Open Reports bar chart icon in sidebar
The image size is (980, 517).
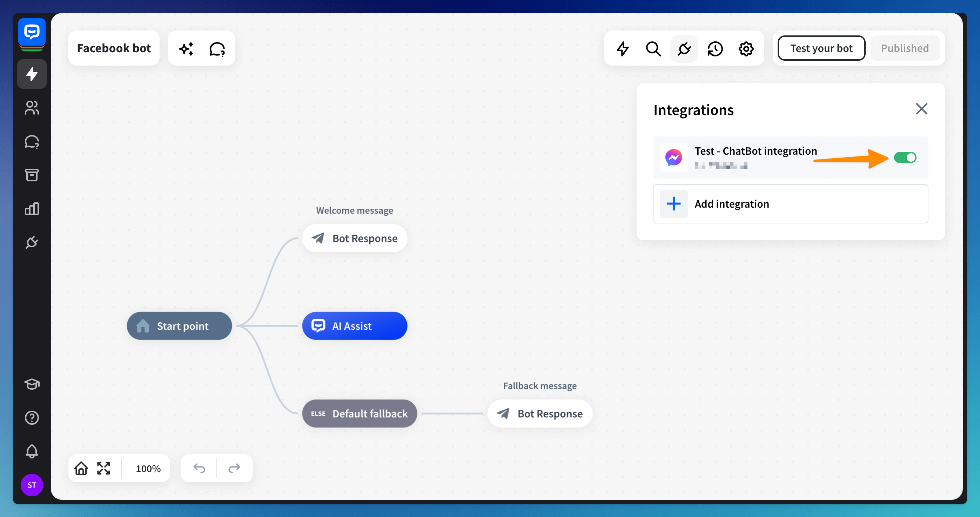click(x=32, y=208)
